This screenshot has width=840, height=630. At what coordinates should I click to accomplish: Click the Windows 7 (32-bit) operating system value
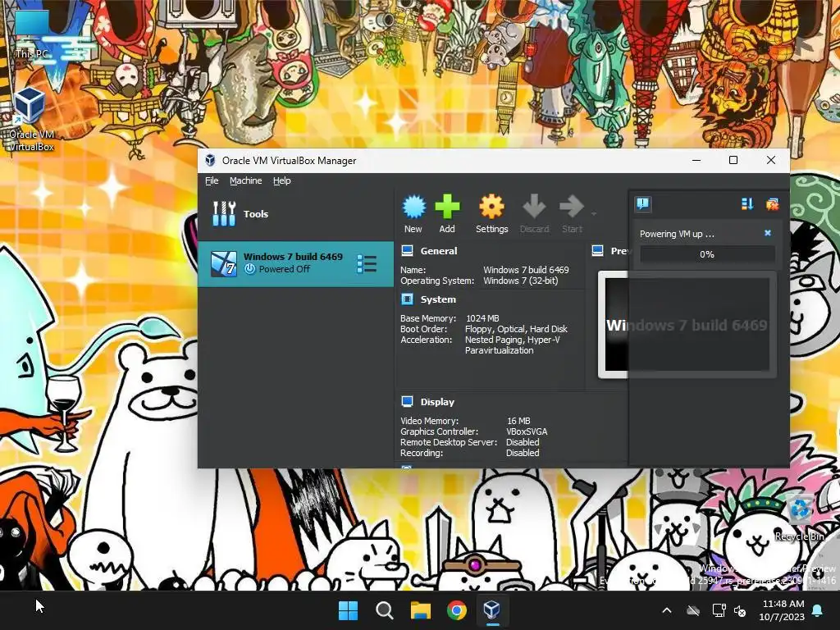(x=521, y=281)
